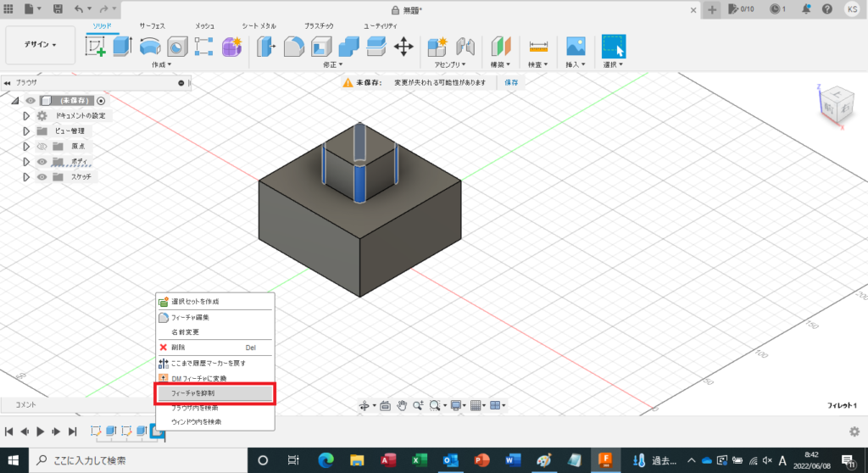Screen dimensions: 868x473
Task: Expand the ボディ folder
Action: coord(26,162)
